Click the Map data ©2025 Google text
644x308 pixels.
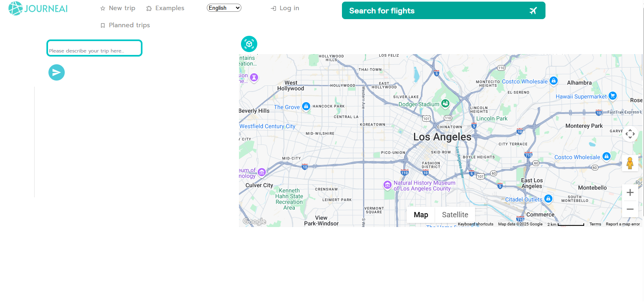[520, 224]
